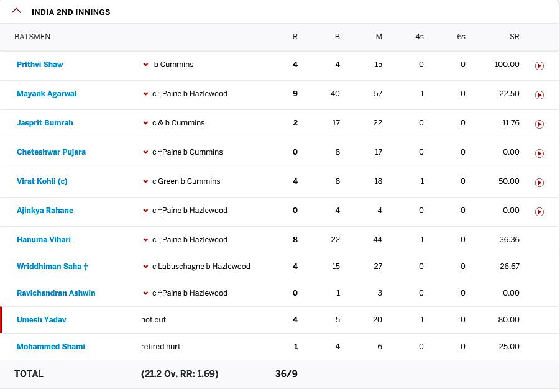Click the BATSMEN column header

(x=32, y=37)
